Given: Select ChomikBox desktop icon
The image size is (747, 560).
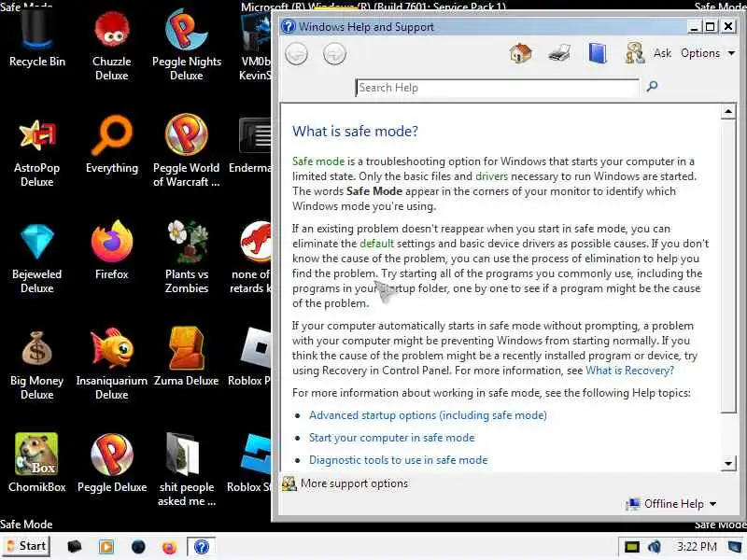Looking at the screenshot, I should point(37,464).
